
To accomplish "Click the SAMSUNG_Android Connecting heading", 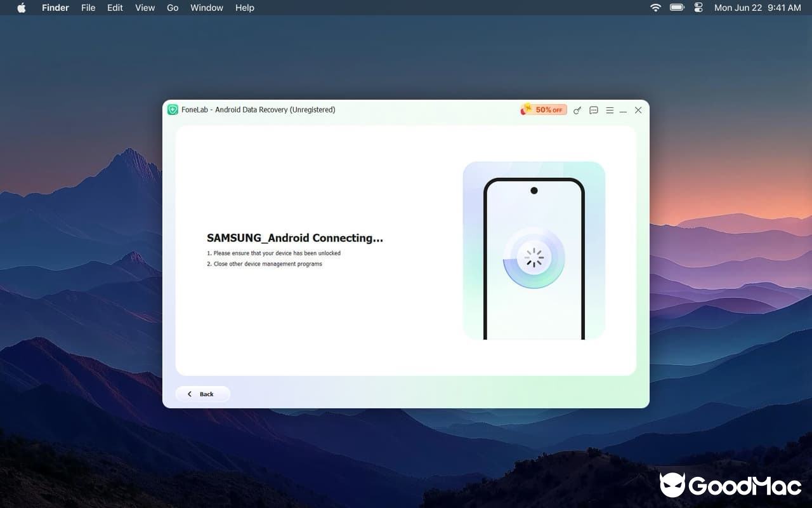I will point(295,238).
